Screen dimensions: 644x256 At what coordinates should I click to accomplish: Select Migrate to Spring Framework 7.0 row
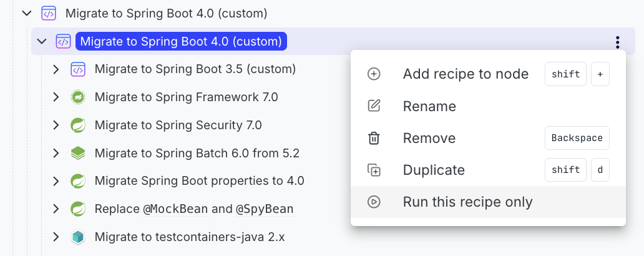point(186,97)
